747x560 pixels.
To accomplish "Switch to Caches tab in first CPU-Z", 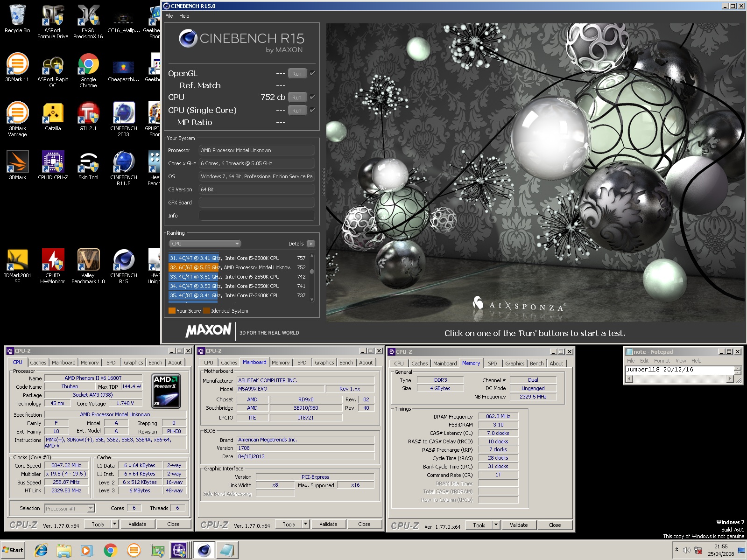I will coord(38,363).
